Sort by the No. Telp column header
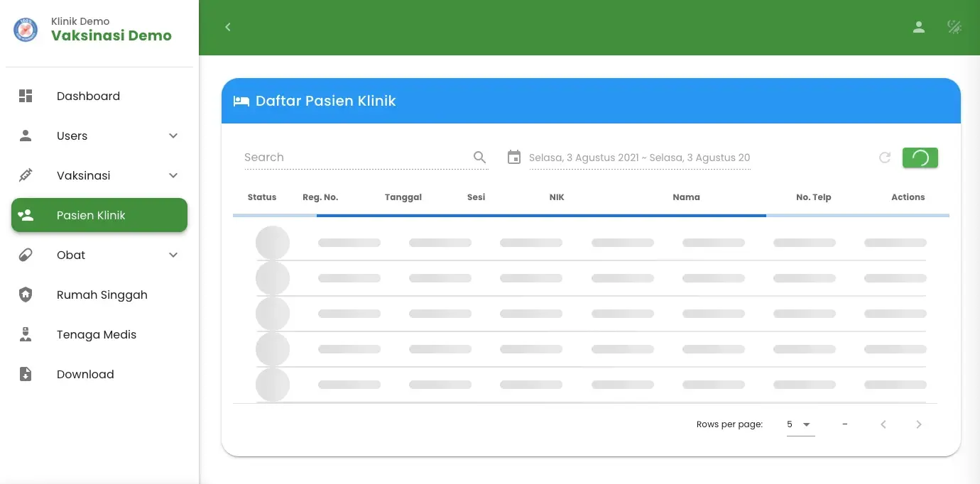980x484 pixels. pyautogui.click(x=814, y=197)
